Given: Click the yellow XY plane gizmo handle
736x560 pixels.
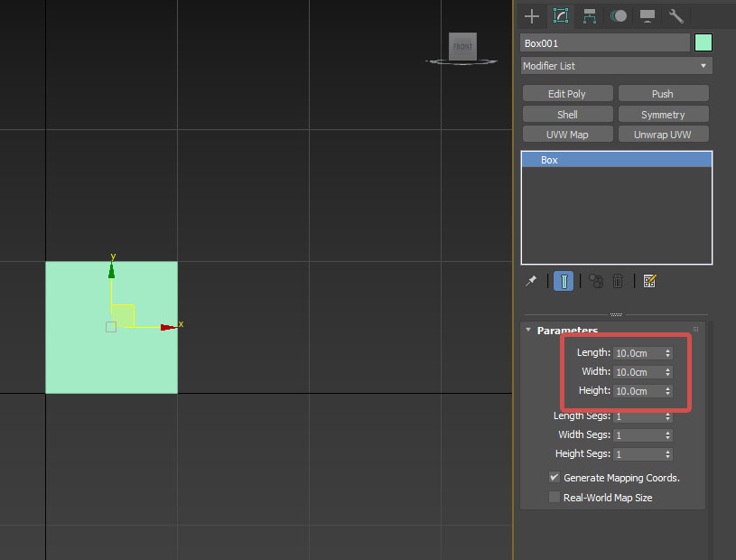Looking at the screenshot, I should pyautogui.click(x=123, y=316).
